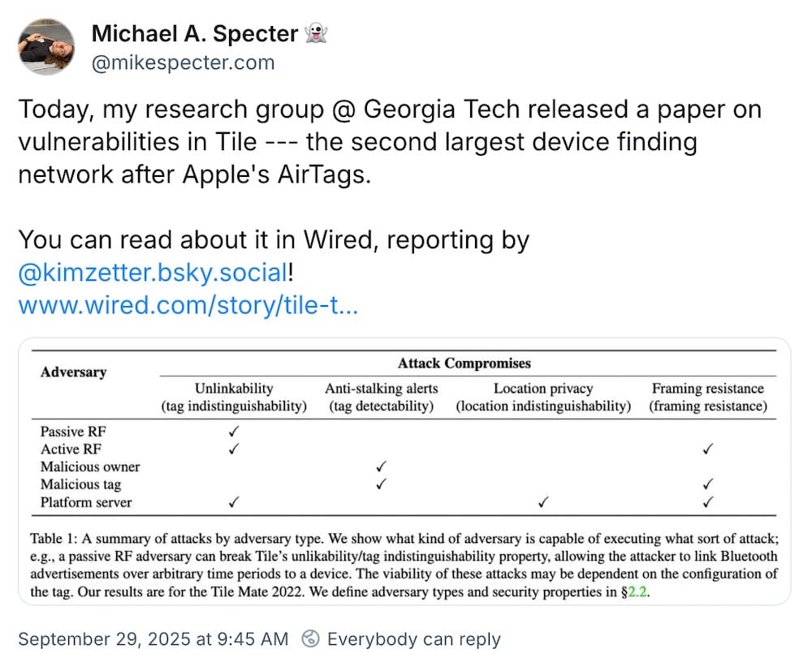The height and width of the screenshot is (663, 812).
Task: Click Michael A. Specter's profile avatar
Action: click(46, 46)
